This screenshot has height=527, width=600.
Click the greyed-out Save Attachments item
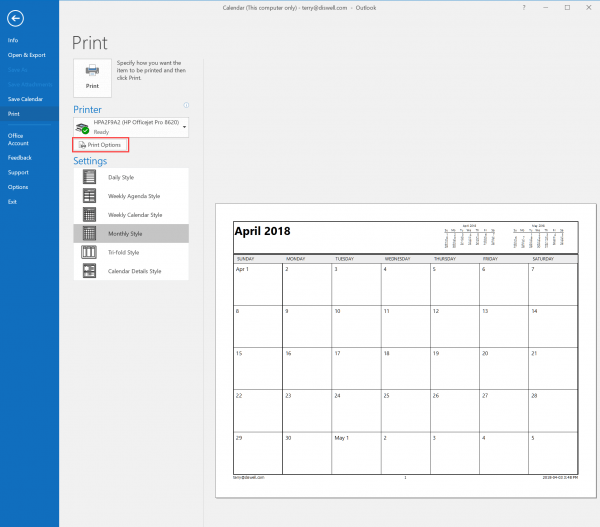click(30, 84)
